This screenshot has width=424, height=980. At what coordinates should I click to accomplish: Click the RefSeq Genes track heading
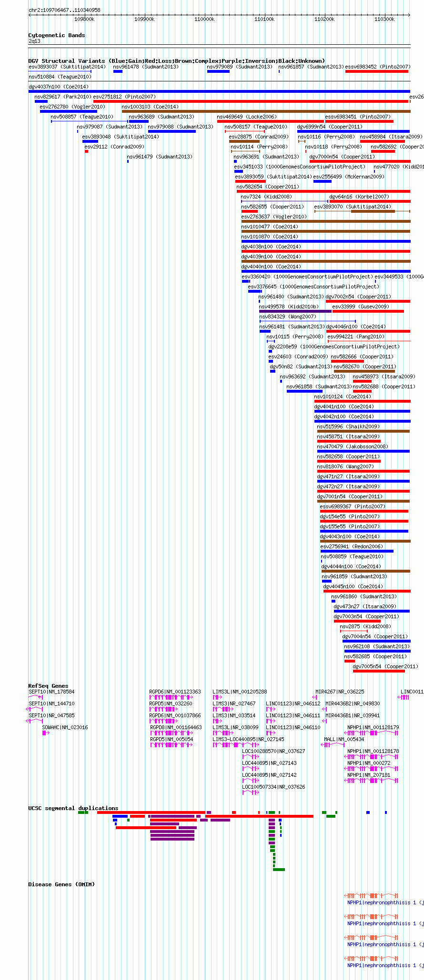pyautogui.click(x=48, y=686)
